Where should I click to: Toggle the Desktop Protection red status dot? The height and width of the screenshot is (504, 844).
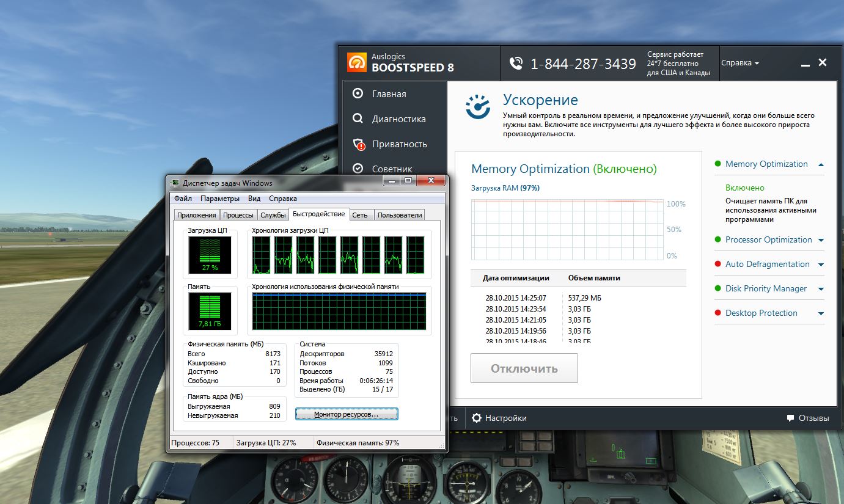(x=717, y=313)
